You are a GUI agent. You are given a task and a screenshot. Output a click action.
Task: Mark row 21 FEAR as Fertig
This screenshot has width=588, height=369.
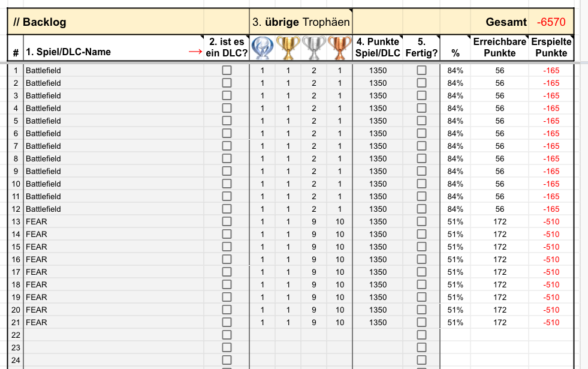tap(421, 322)
